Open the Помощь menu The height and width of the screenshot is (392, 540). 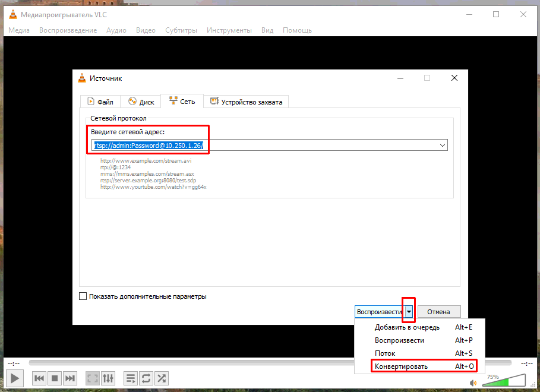coord(297,30)
